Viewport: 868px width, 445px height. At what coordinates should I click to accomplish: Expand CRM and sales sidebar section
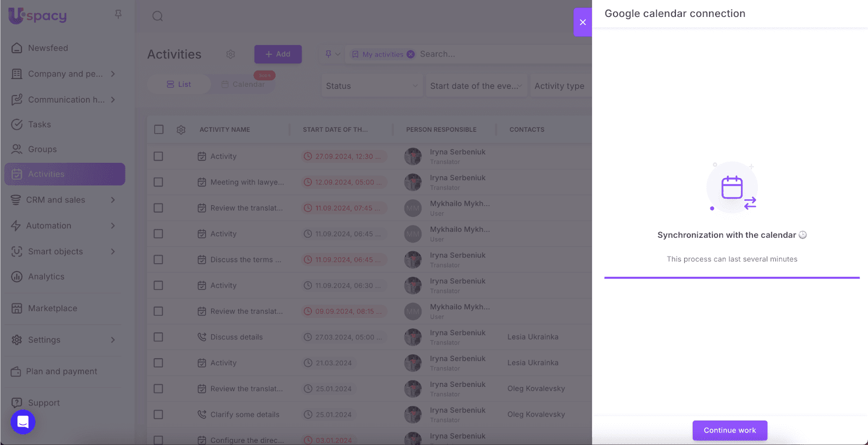point(64,200)
